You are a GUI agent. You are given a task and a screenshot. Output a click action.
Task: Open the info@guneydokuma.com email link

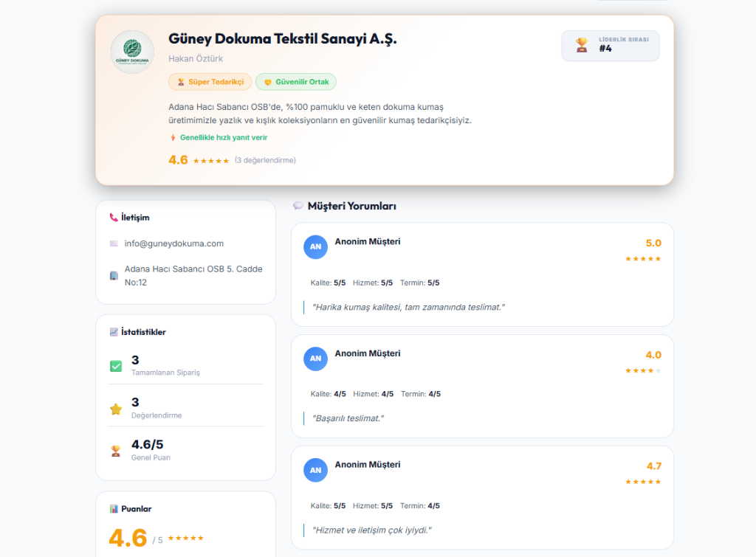[174, 243]
